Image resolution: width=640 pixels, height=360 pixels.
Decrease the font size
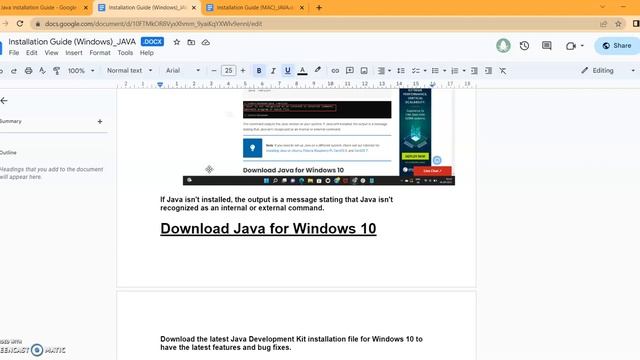pos(213,71)
